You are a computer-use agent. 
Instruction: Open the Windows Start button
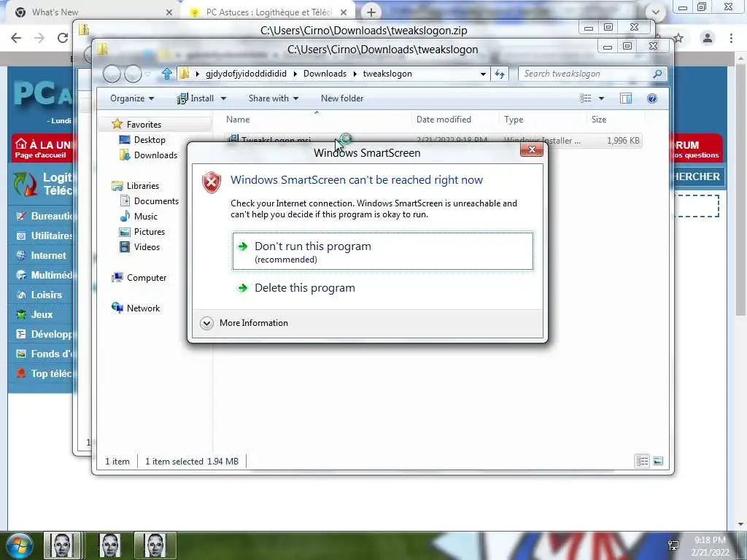[x=18, y=545]
